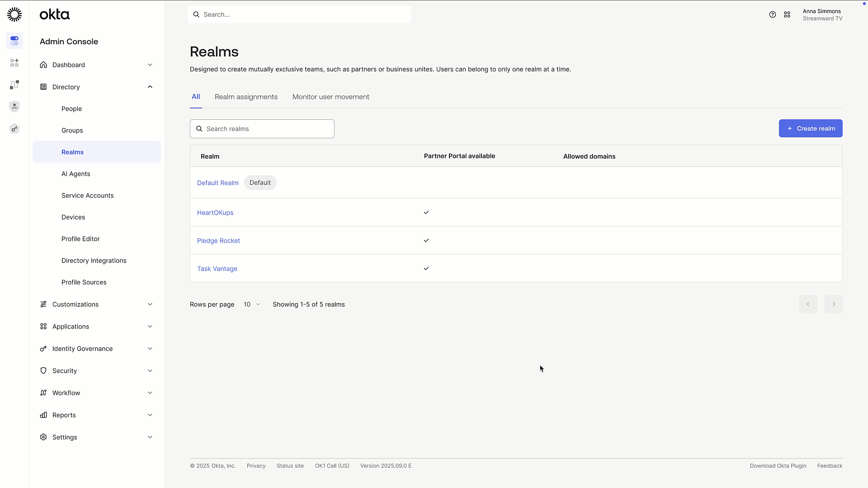Open the apps grid icon near profile
This screenshot has height=488, width=868.
[x=787, y=14]
